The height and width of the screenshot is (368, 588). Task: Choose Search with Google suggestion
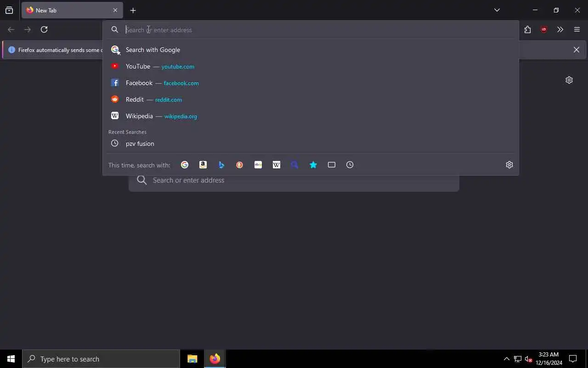point(311,50)
